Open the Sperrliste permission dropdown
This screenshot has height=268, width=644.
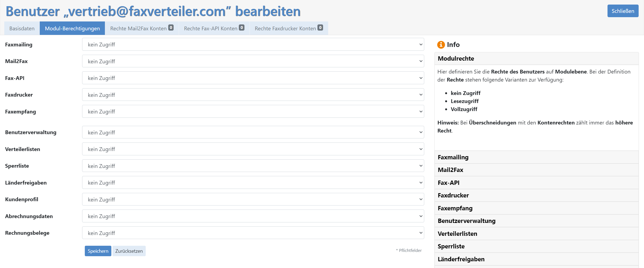(x=253, y=166)
